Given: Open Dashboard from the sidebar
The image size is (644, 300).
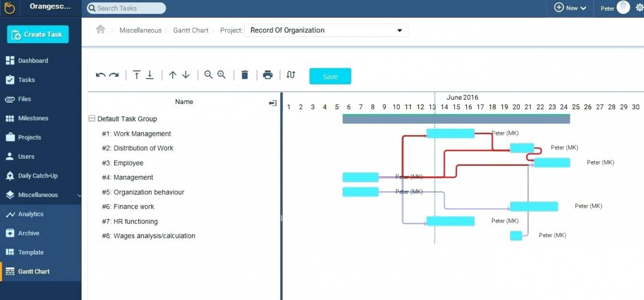Looking at the screenshot, I should [x=33, y=61].
